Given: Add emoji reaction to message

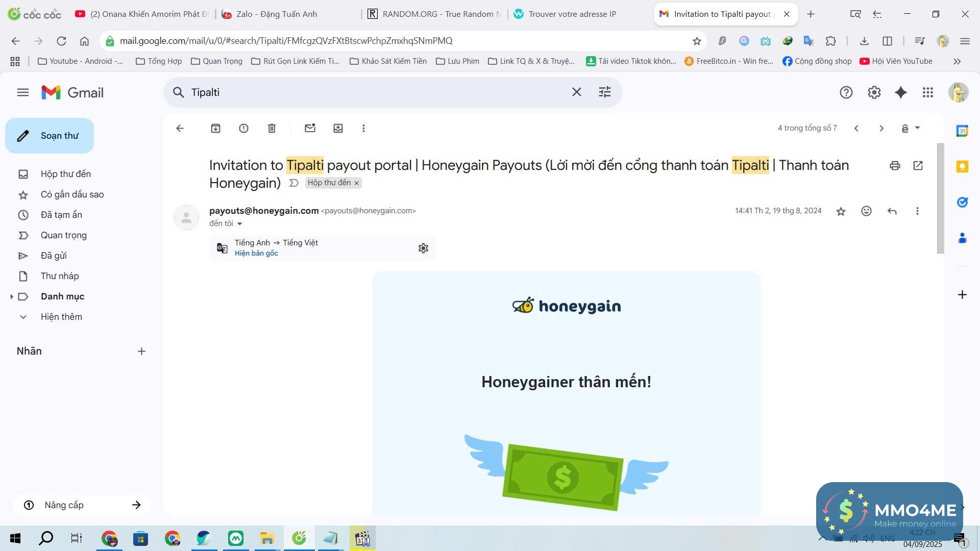Looking at the screenshot, I should click(x=866, y=211).
